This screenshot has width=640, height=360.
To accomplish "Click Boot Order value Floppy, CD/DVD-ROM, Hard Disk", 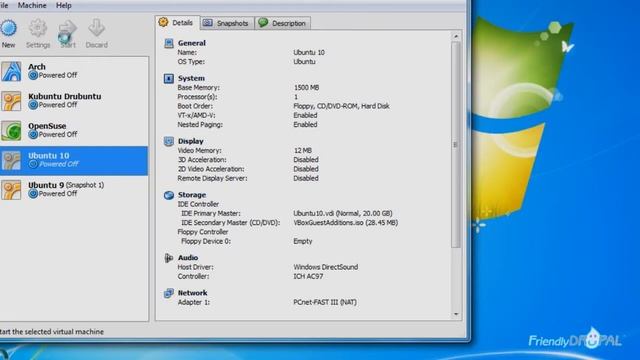I will (x=341, y=106).
